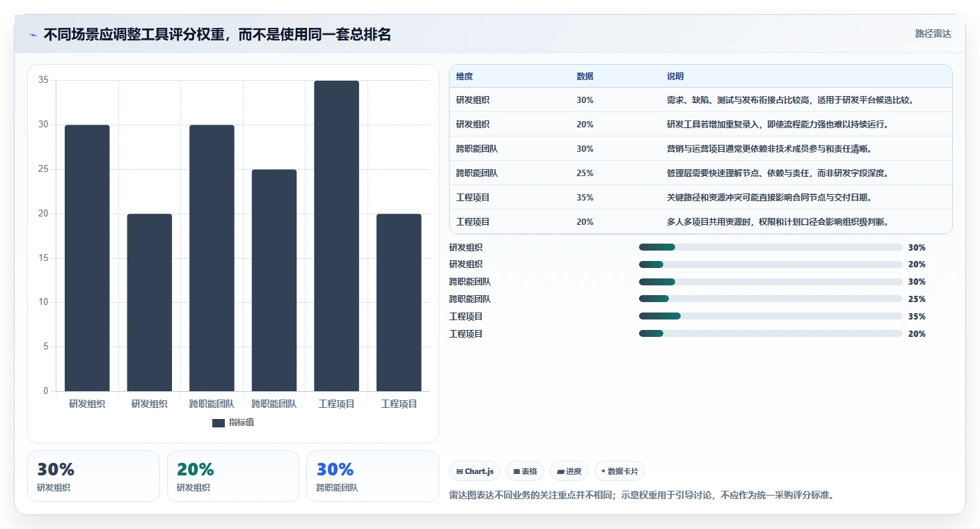
Task: Click the 数据 table column header
Action: point(585,77)
